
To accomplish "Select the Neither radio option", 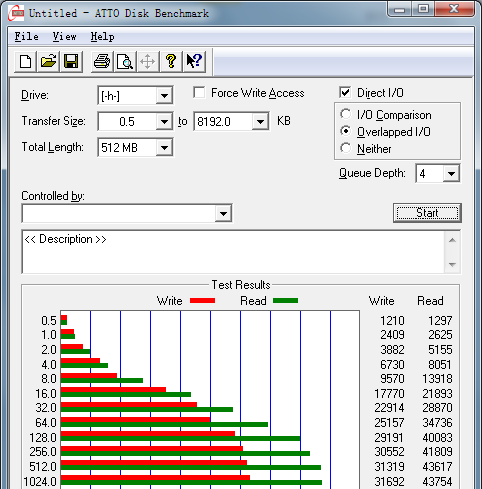I will point(346,148).
